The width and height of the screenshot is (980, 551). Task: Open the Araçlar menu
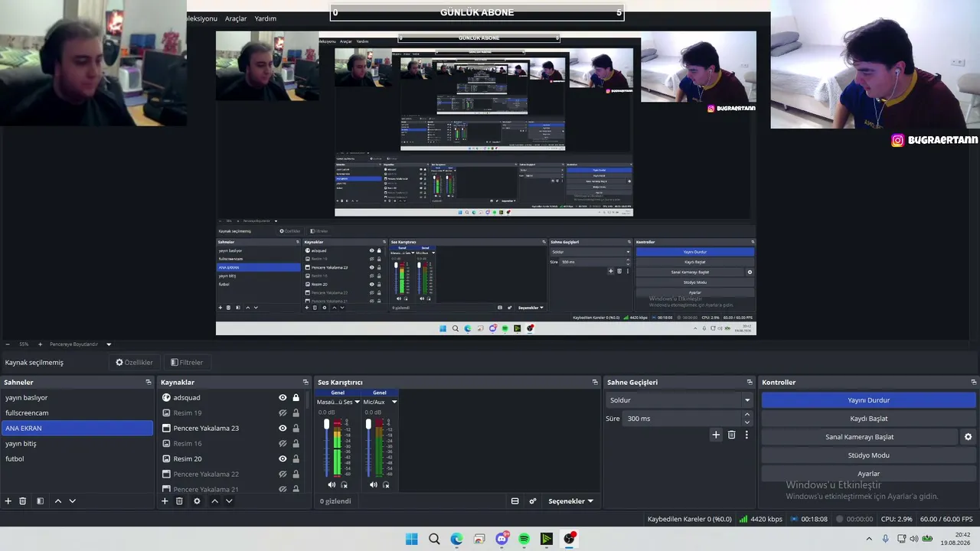pos(236,18)
